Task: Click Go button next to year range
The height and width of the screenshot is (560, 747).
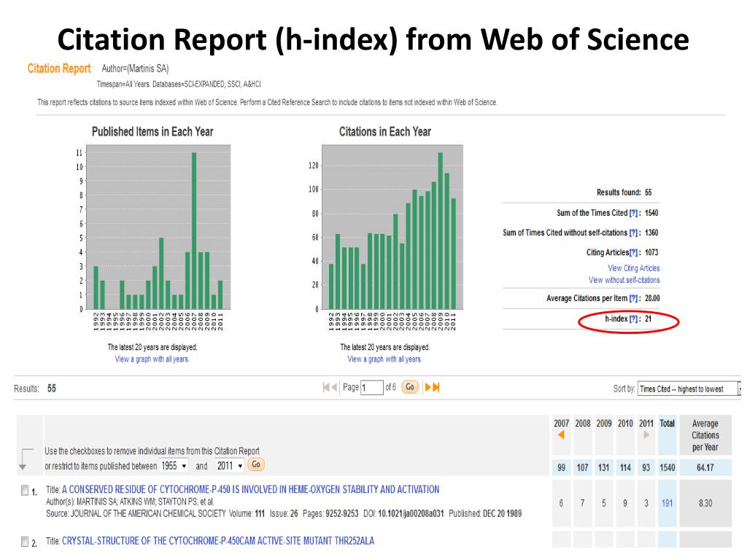Action: click(256, 464)
